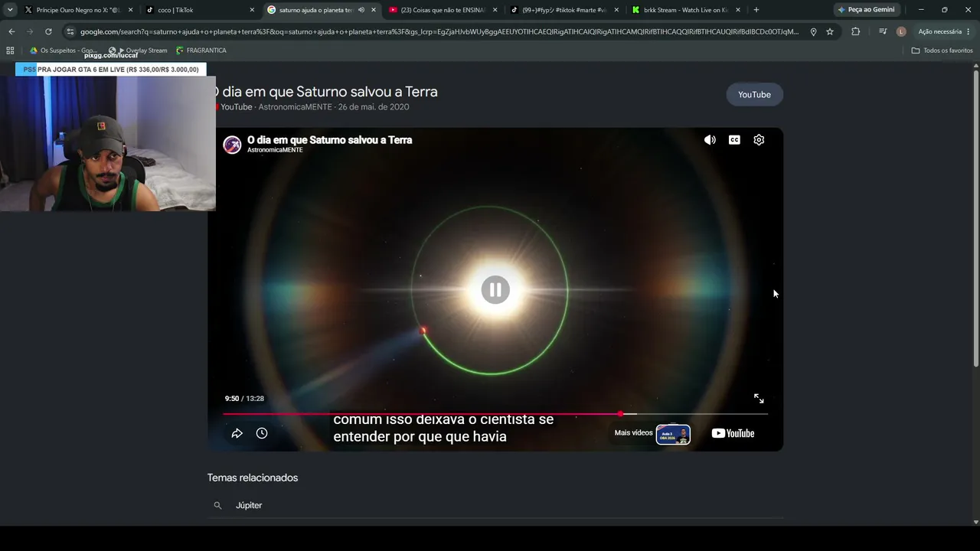Toggle closed captions with the CC icon
The width and height of the screenshot is (980, 551).
point(734,140)
